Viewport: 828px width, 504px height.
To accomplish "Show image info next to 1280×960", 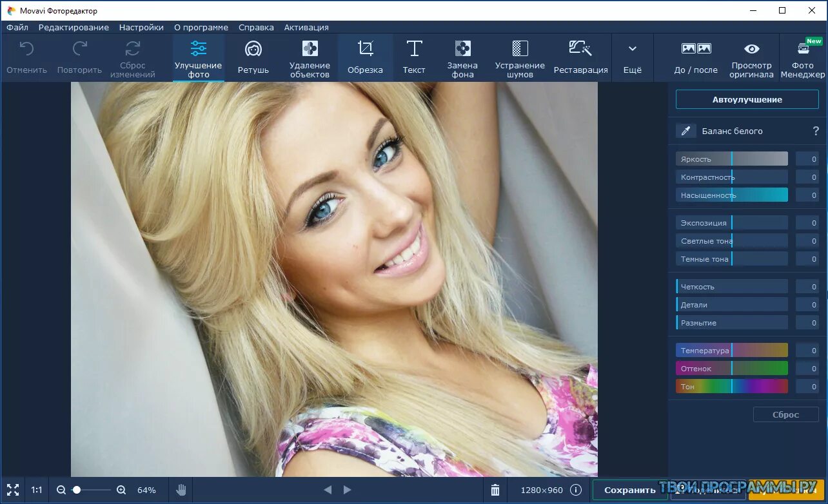I will coord(576,490).
